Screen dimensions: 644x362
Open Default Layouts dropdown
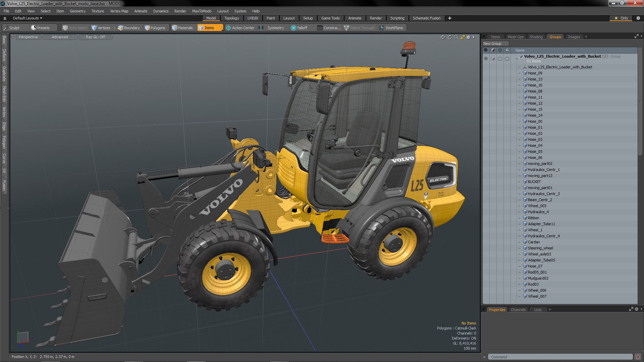[x=28, y=18]
